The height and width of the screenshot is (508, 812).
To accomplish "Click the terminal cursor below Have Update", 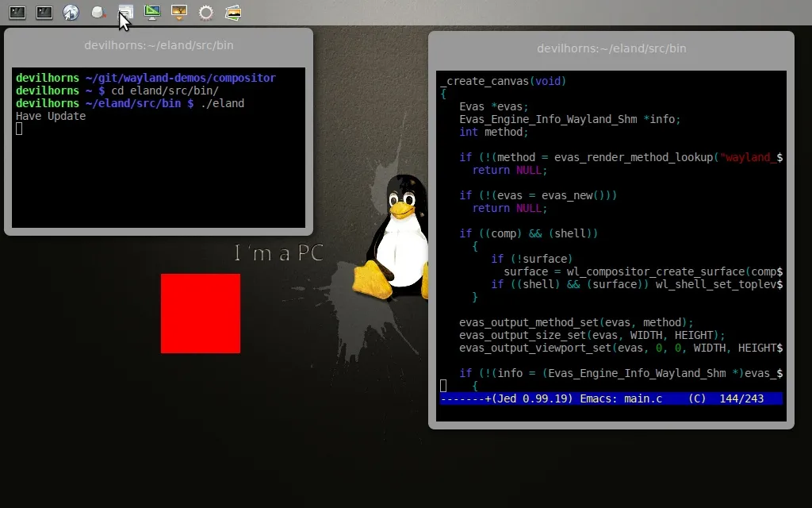I will pyautogui.click(x=19, y=129).
